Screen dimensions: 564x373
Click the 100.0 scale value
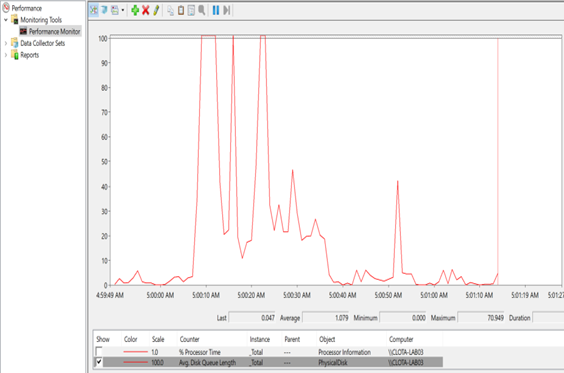(158, 363)
